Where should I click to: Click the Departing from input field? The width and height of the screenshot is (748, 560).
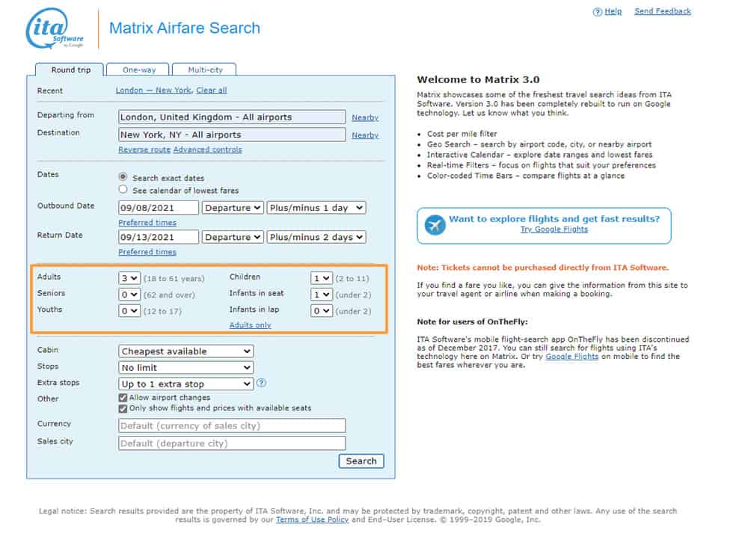pyautogui.click(x=232, y=117)
